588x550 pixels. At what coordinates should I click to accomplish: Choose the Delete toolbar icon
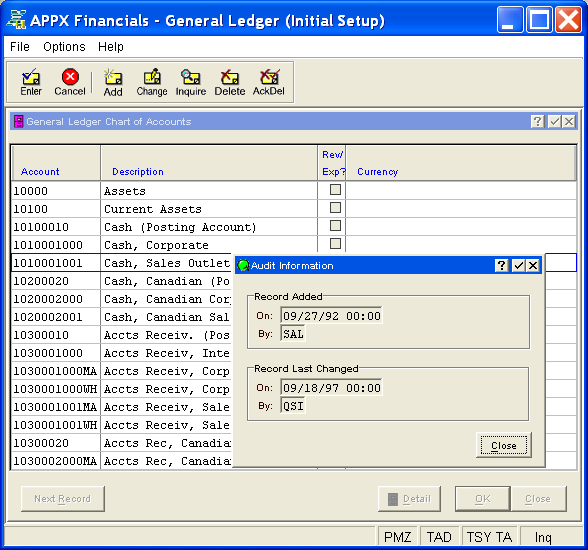[x=230, y=82]
